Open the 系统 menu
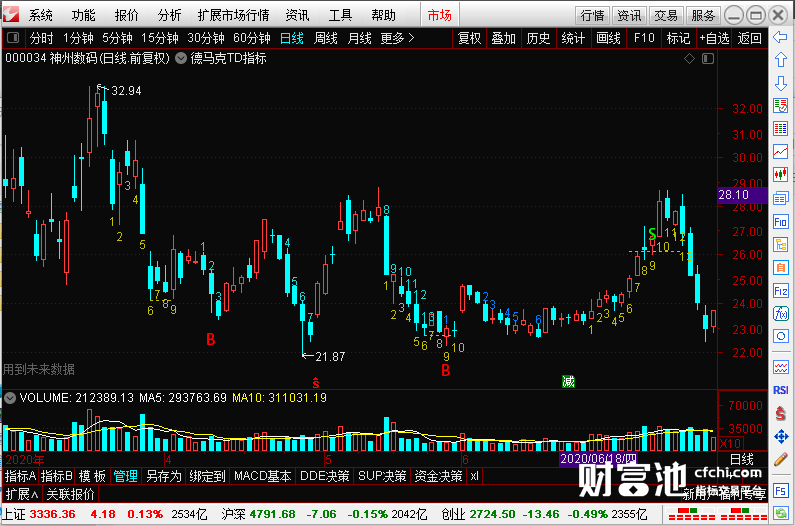Viewport: 795px width, 526px height. click(x=41, y=15)
